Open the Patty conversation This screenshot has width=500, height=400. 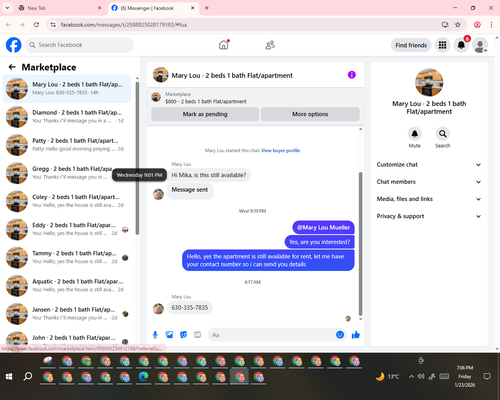coord(67,145)
